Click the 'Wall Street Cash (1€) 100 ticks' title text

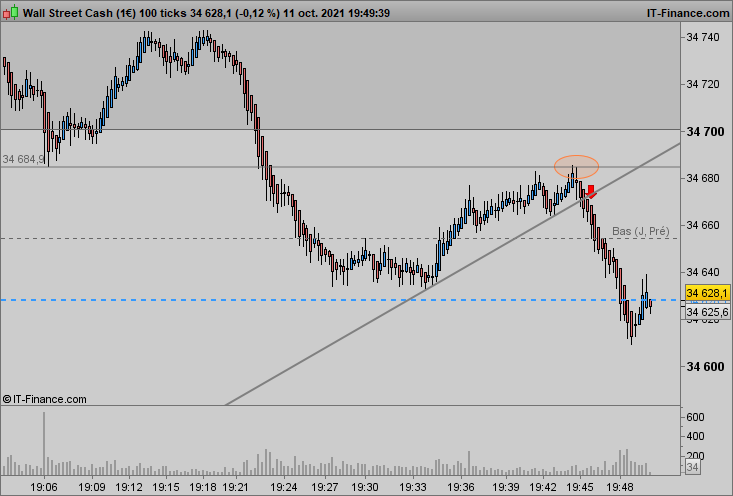tap(105, 13)
